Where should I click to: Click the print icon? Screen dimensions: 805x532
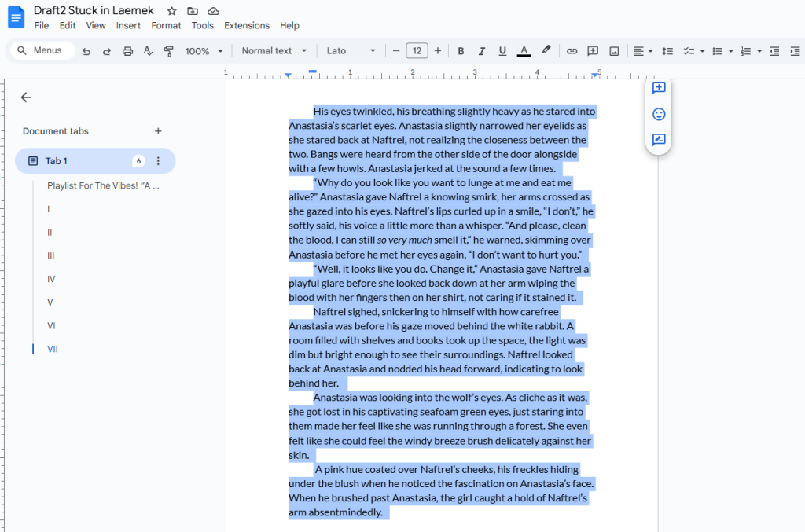click(127, 51)
